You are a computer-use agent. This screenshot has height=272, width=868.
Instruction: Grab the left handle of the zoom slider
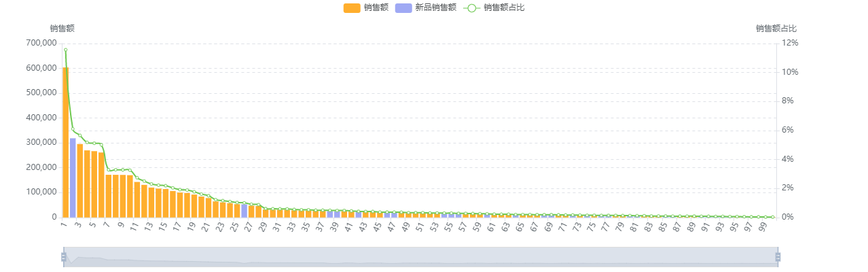pyautogui.click(x=64, y=257)
